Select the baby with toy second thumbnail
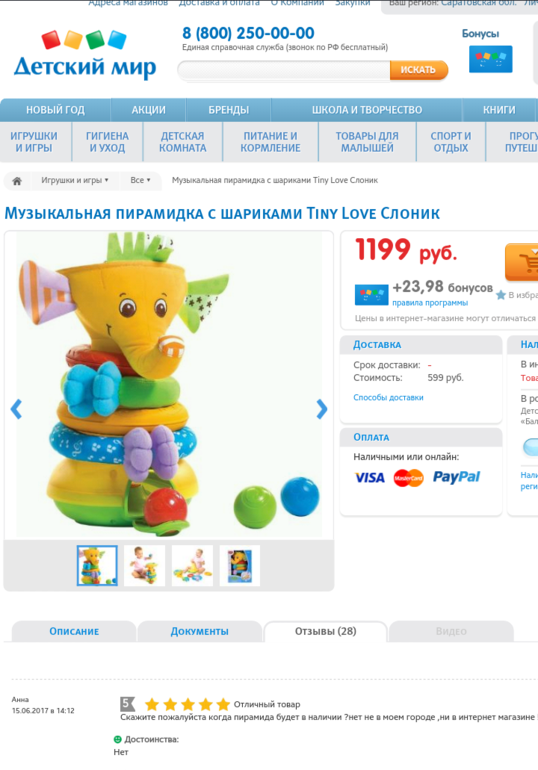 coord(145,565)
